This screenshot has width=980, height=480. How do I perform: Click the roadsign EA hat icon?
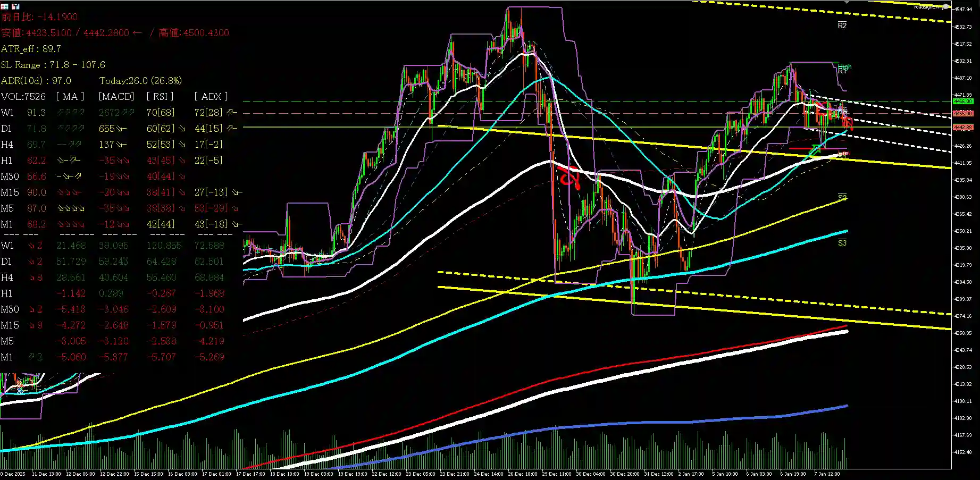[946, 7]
